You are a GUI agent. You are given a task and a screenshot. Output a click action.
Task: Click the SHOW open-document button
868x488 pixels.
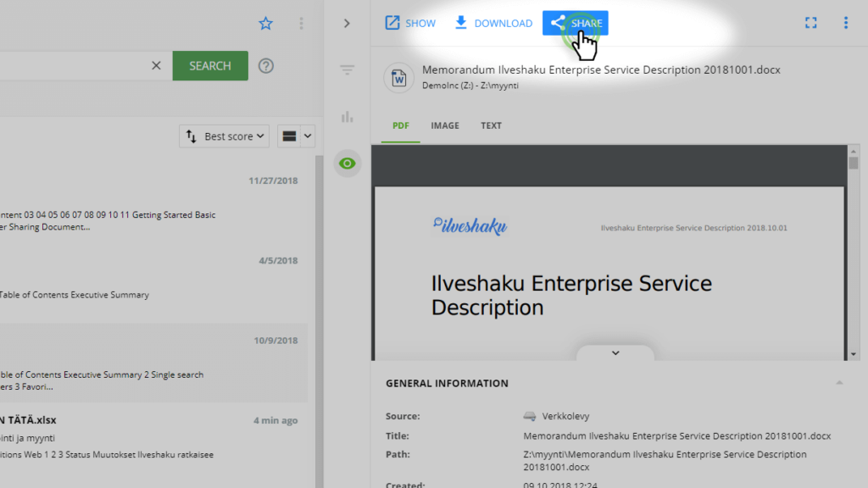pyautogui.click(x=410, y=23)
